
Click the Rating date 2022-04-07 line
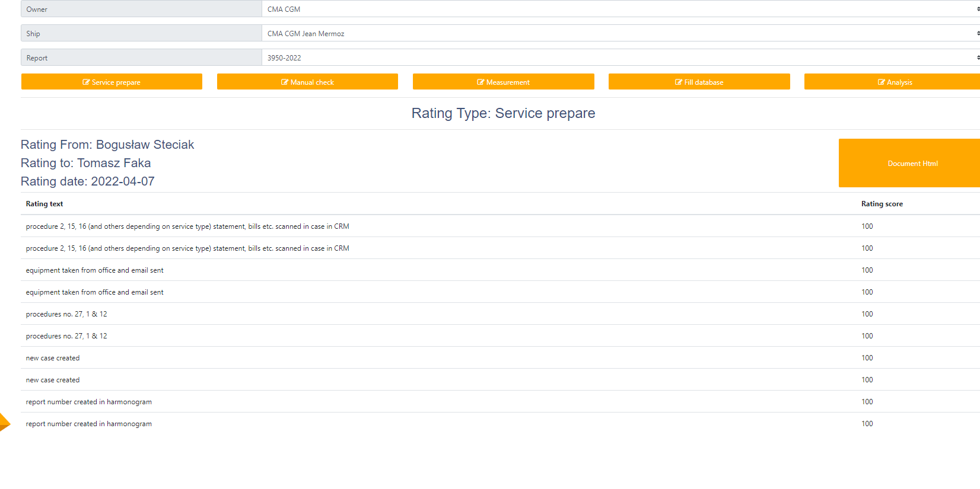[x=88, y=181]
